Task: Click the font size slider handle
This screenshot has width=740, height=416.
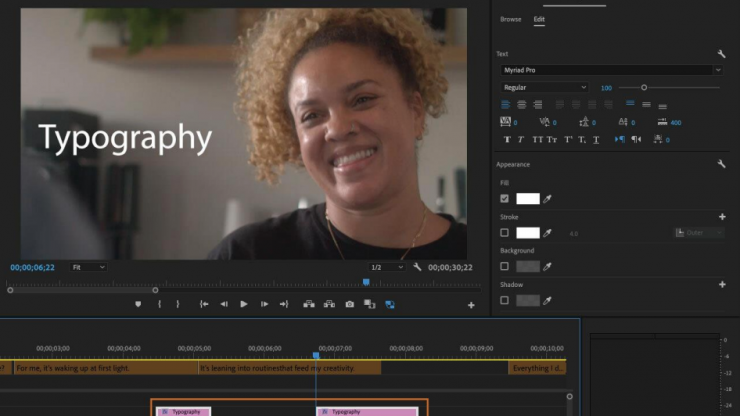Action: point(644,88)
